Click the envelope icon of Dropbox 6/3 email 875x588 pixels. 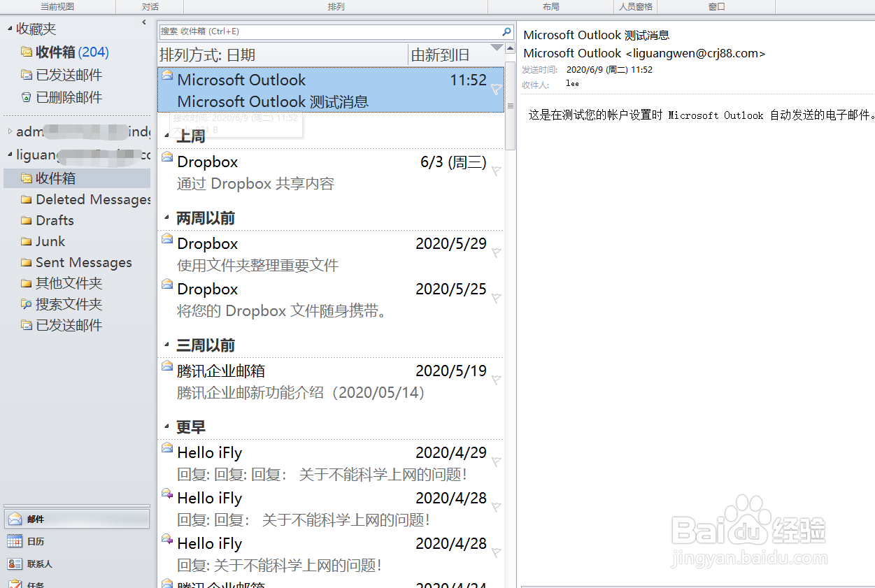pyautogui.click(x=167, y=157)
